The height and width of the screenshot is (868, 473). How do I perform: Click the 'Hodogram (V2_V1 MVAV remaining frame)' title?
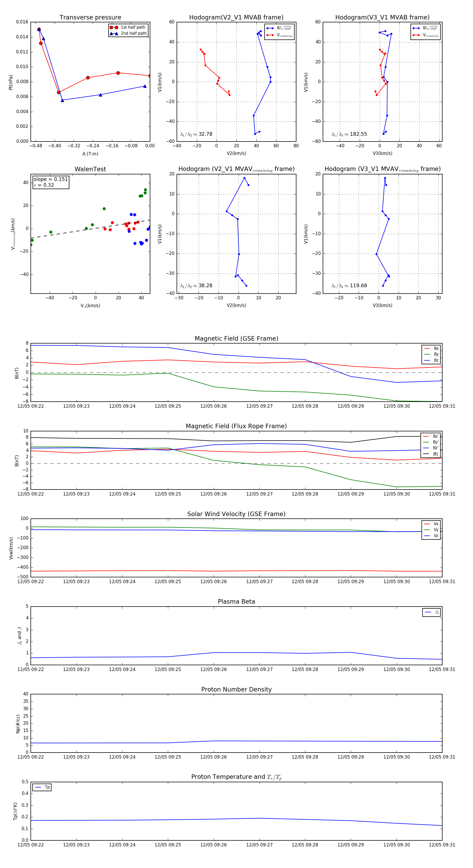(x=236, y=169)
